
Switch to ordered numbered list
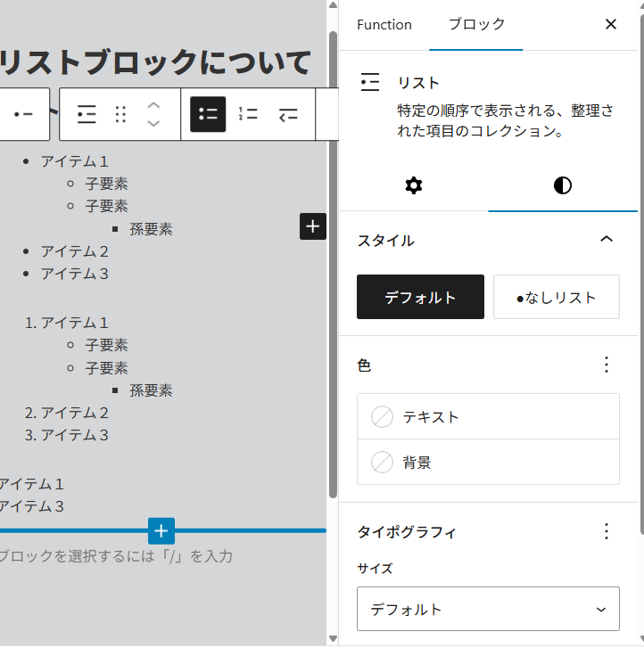click(248, 114)
